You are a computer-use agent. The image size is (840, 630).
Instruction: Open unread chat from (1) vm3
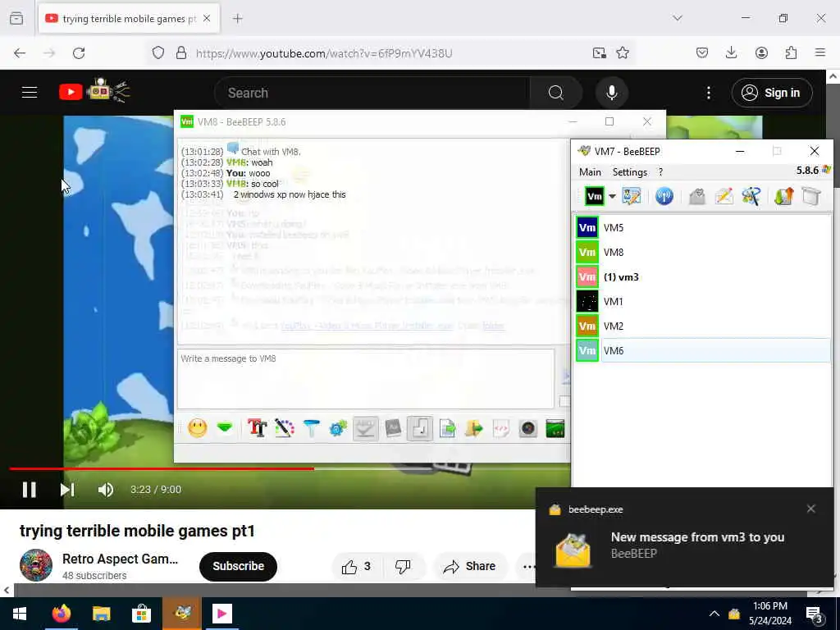click(x=703, y=277)
